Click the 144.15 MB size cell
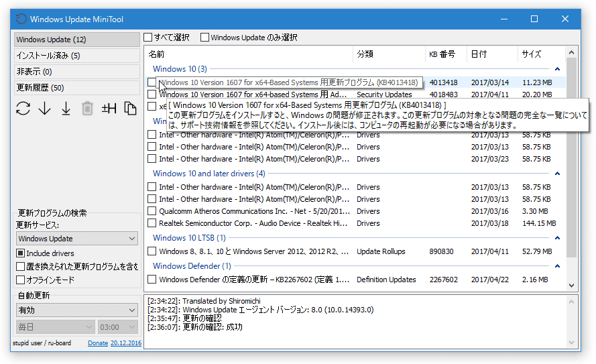 click(539, 223)
